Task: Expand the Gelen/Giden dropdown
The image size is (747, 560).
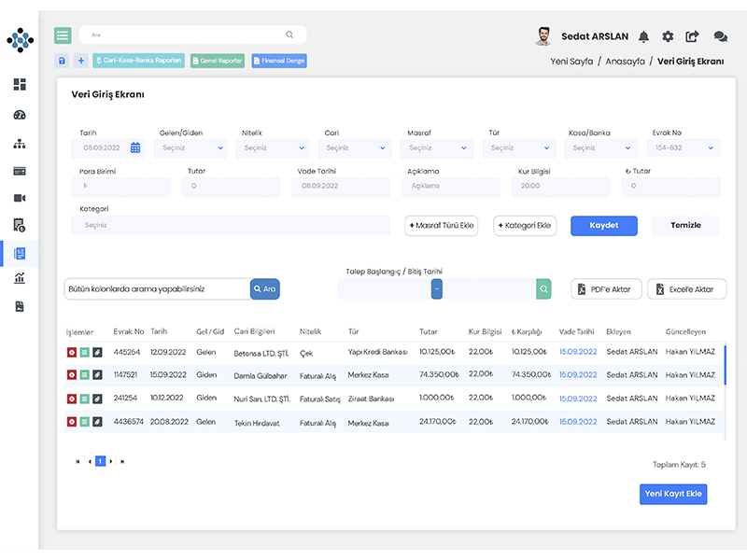Action: tap(193, 147)
